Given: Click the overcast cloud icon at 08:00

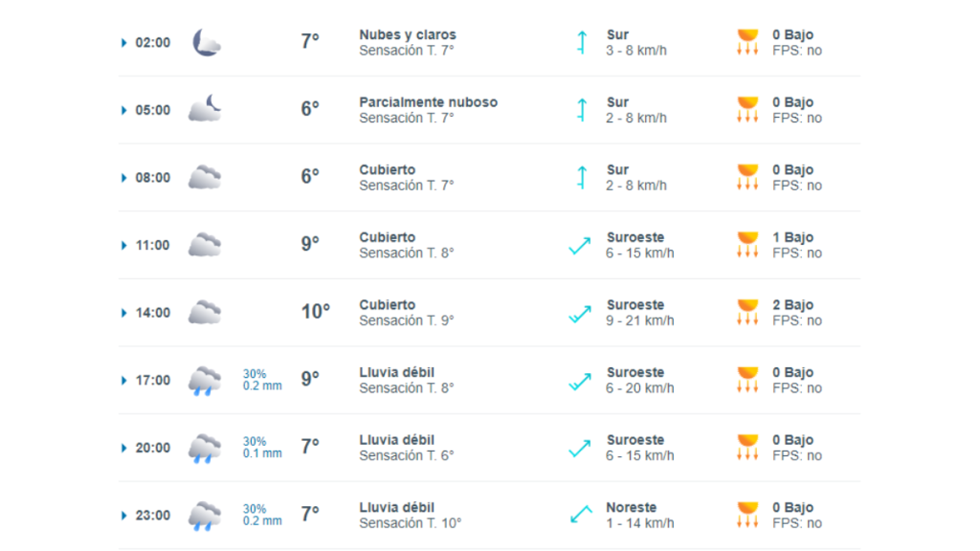Looking at the screenshot, I should click(x=205, y=177).
